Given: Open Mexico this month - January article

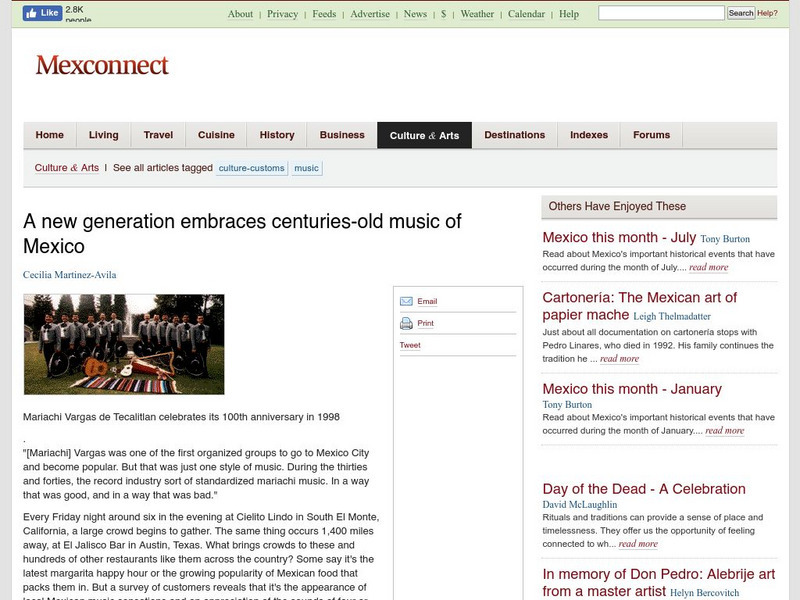Looking at the screenshot, I should tap(632, 389).
